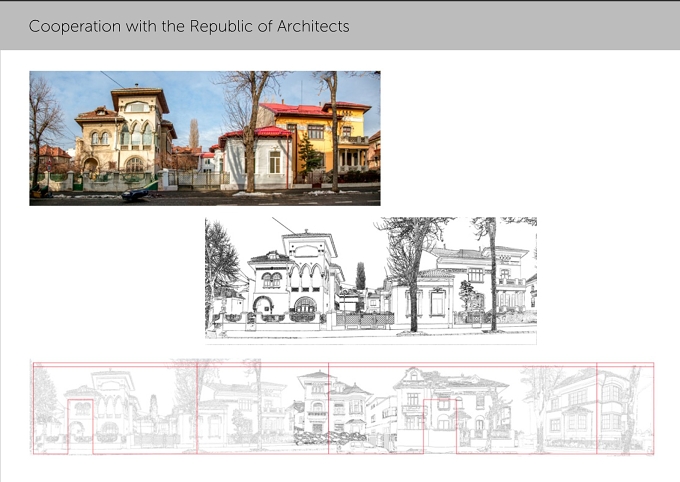This screenshot has height=482, width=680.
Task: Click the small white house with red roof
Action: coord(256,158)
